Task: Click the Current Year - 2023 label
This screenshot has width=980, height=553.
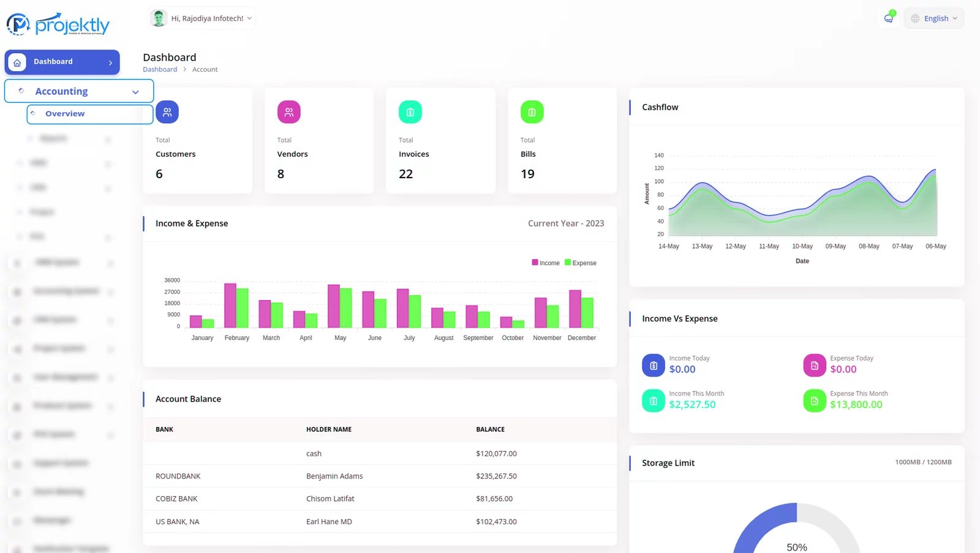Action: [x=566, y=224]
